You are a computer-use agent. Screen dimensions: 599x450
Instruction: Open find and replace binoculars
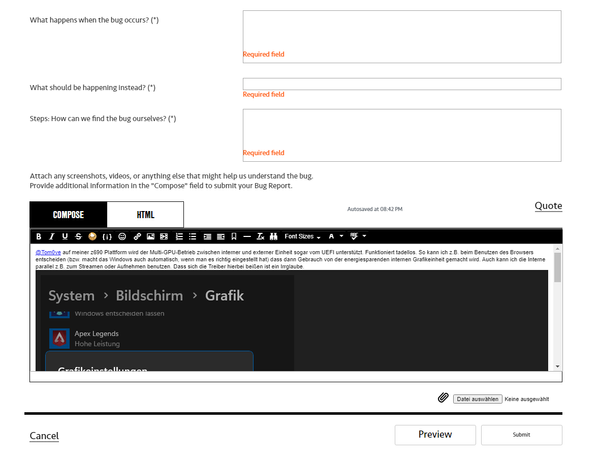(274, 236)
